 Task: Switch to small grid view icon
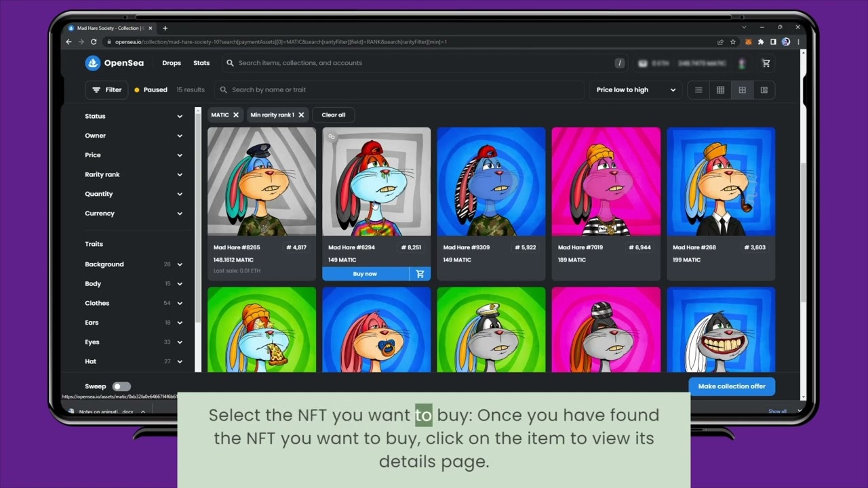coord(720,90)
